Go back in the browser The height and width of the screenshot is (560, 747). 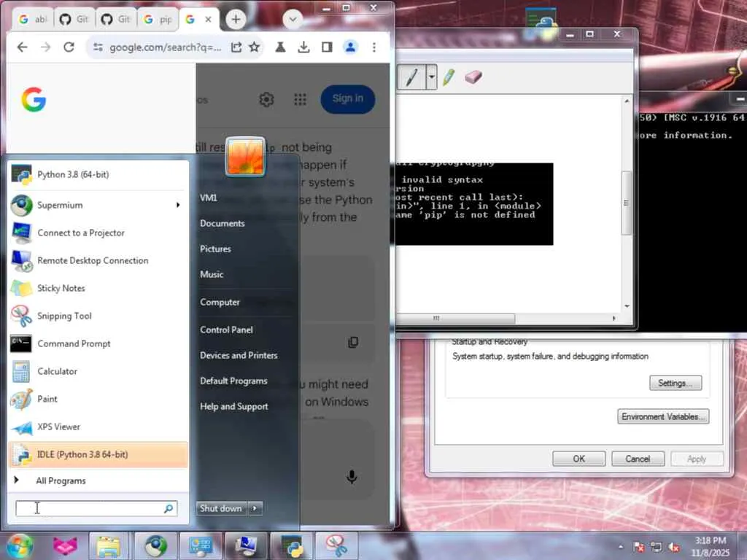[x=23, y=47]
